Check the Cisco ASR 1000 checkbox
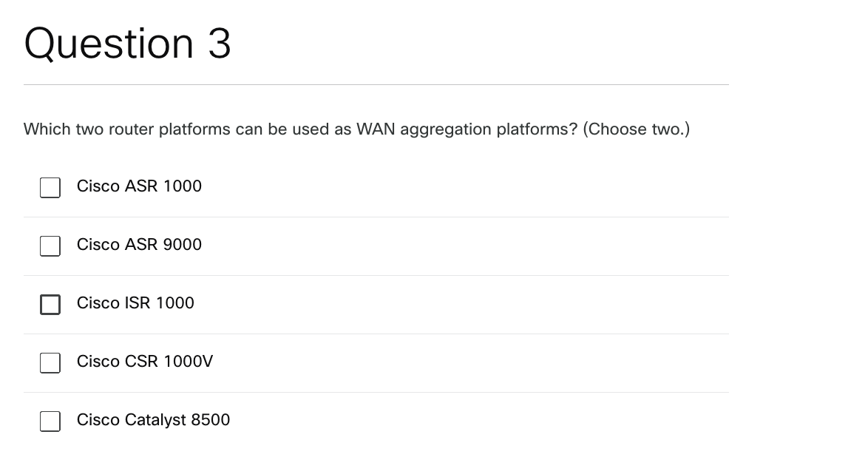868x460 pixels. point(50,187)
